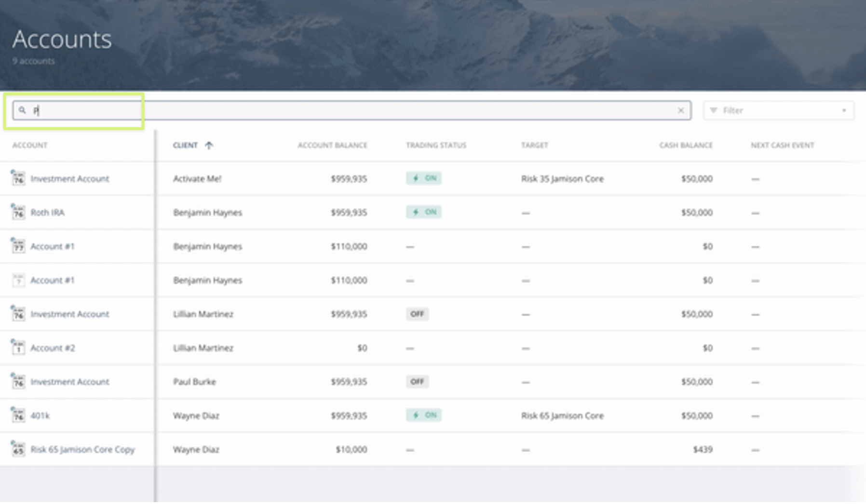This screenshot has width=866, height=504.
Task: Open Paul Burke's Investment Account
Action: (69, 381)
